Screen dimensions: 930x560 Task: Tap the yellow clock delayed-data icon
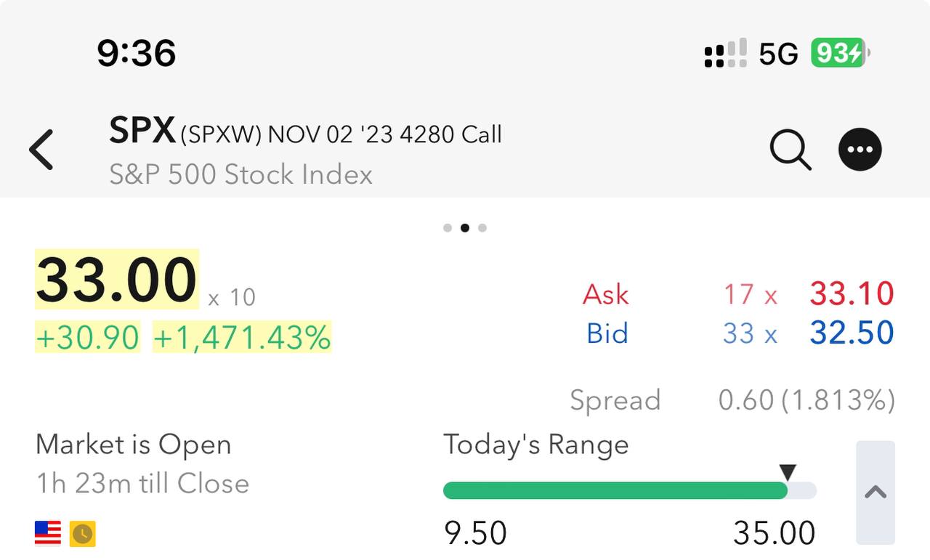83,534
